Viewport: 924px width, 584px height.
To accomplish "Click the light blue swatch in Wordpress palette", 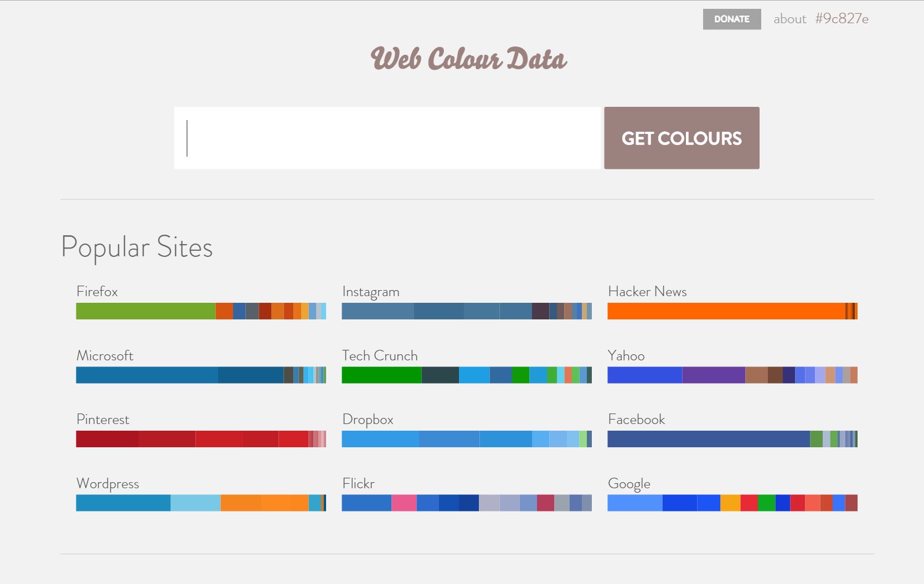I will pos(195,503).
